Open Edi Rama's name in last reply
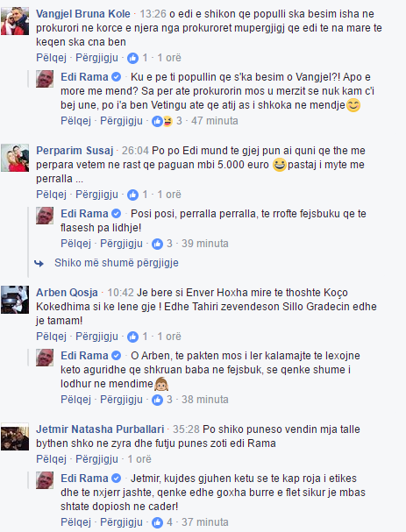Viewport: 406px width, 532px height. point(84,479)
